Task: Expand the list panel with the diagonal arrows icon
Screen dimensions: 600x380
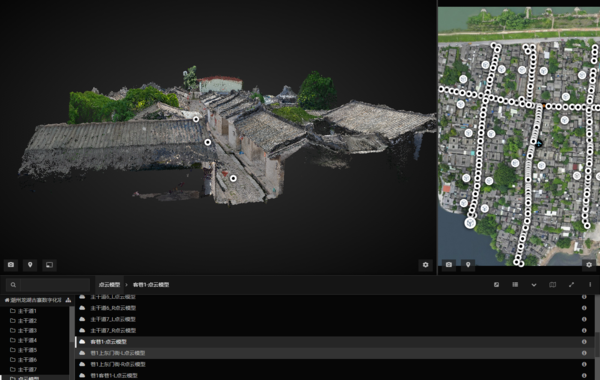Action: [x=571, y=285]
